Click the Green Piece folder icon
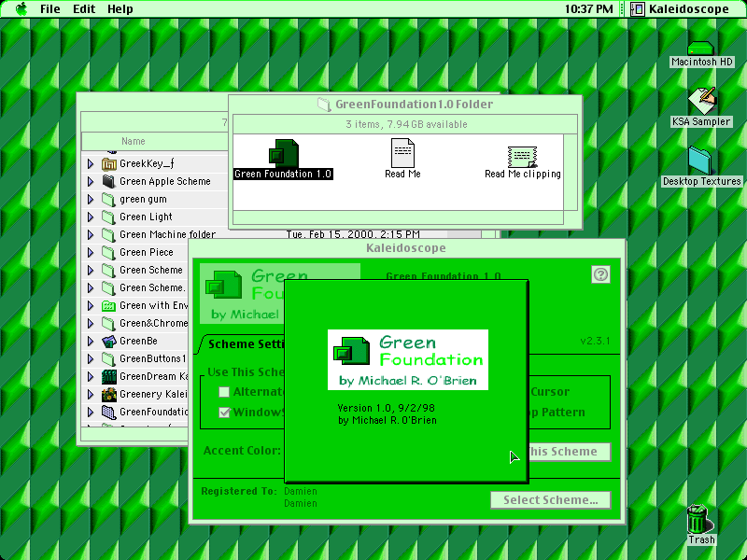Image resolution: width=747 pixels, height=560 pixels. point(109,252)
